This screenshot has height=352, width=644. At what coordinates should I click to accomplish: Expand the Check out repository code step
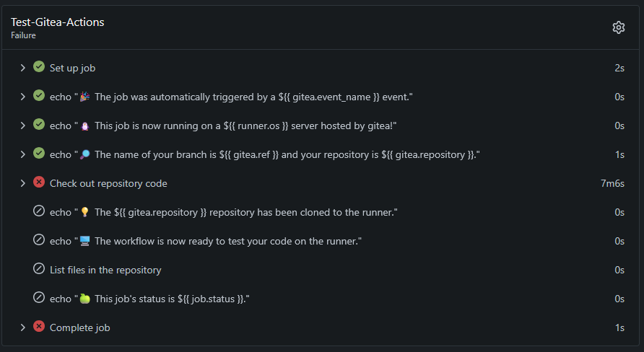coord(23,183)
